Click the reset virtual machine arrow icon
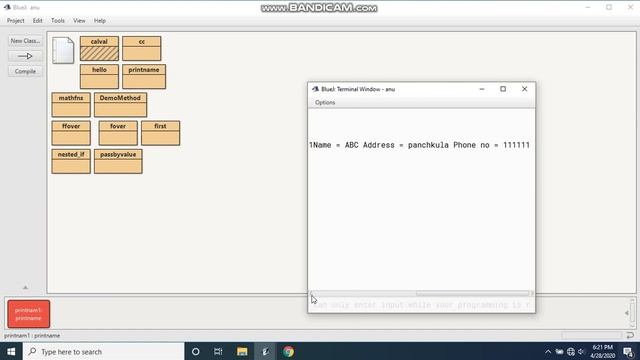Image resolution: width=640 pixels, height=360 pixels. click(x=630, y=335)
